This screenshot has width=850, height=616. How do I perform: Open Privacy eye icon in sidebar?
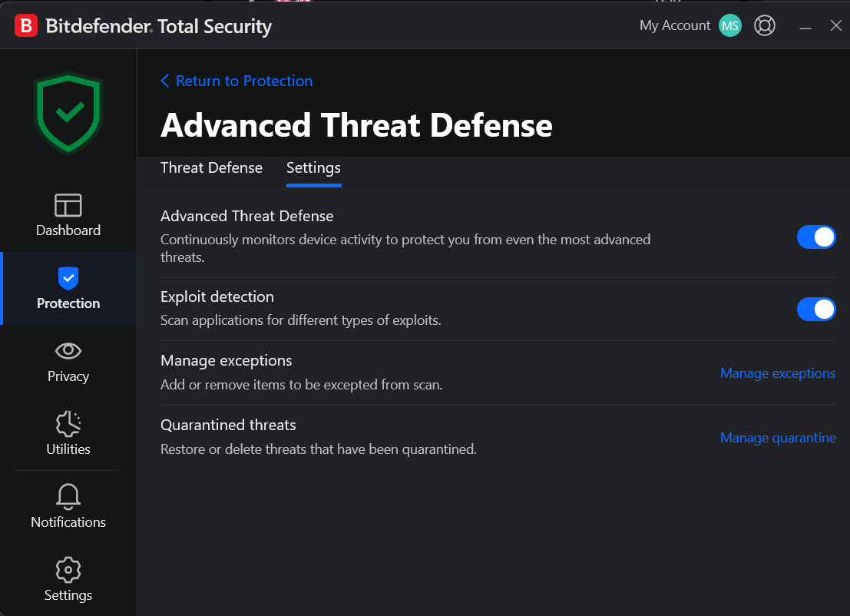tap(68, 351)
